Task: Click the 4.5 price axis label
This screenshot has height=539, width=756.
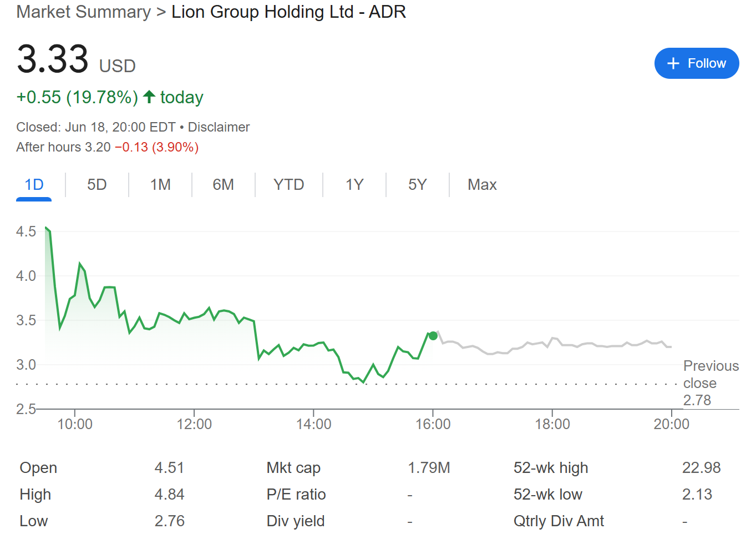Action: click(26, 231)
